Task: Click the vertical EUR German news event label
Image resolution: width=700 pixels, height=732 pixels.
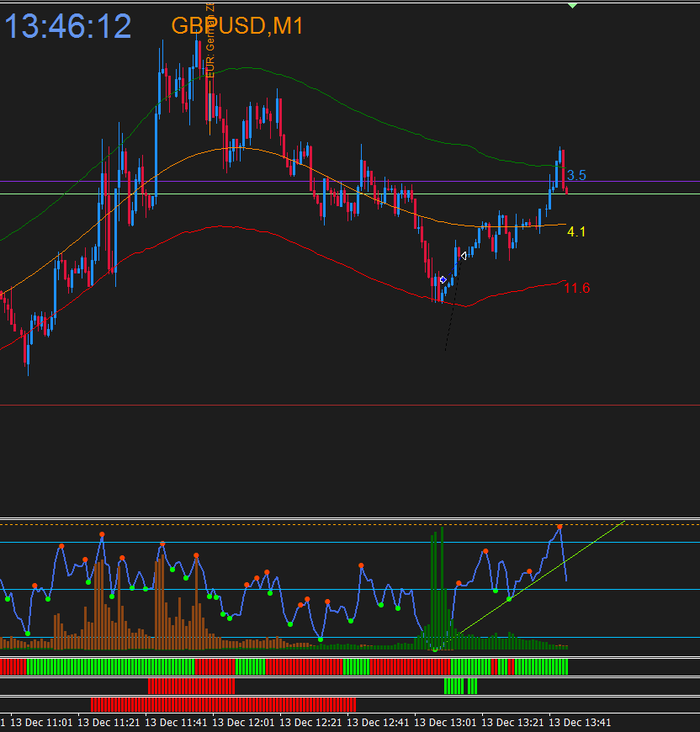Action: click(210, 40)
